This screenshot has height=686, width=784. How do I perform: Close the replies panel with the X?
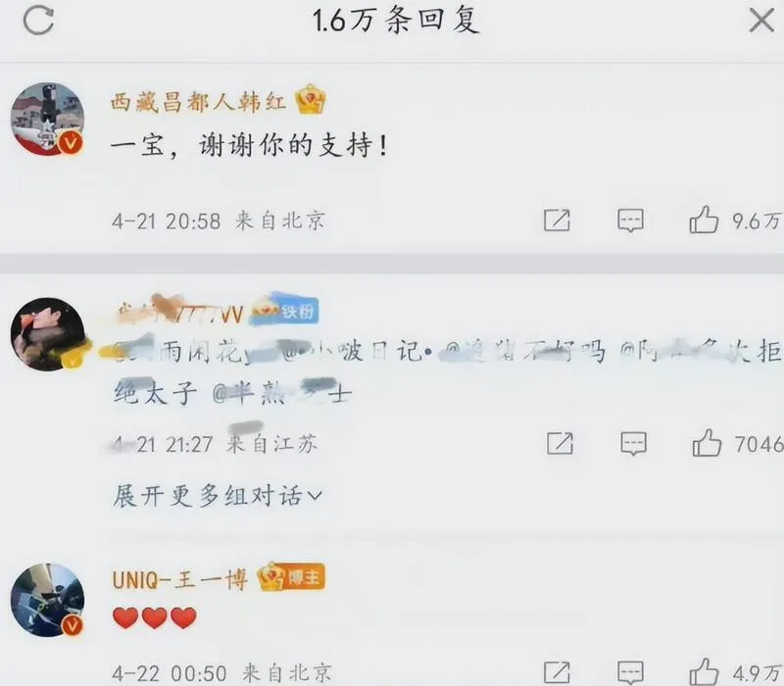tap(761, 21)
